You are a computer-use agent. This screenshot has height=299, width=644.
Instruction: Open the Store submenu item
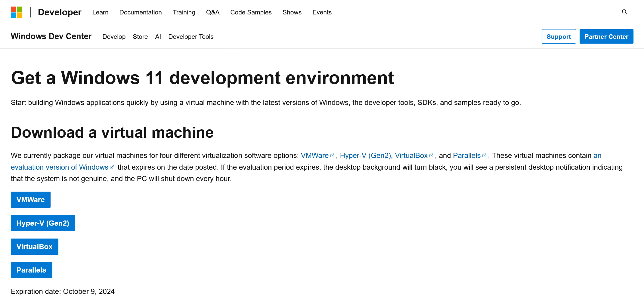click(140, 37)
